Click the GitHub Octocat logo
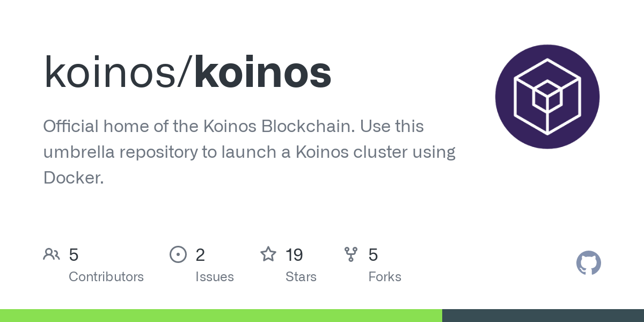This screenshot has height=322, width=644. [588, 263]
